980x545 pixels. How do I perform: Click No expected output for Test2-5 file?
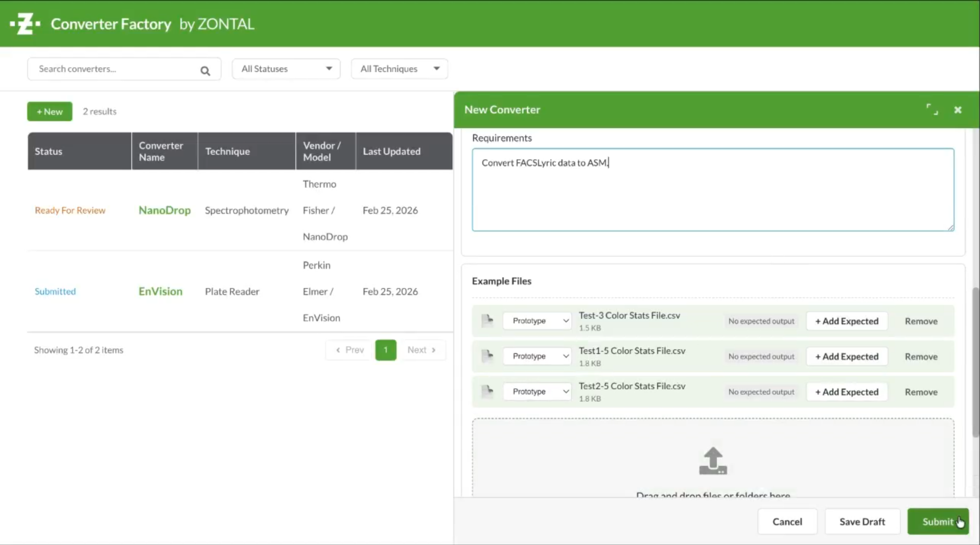tap(761, 392)
